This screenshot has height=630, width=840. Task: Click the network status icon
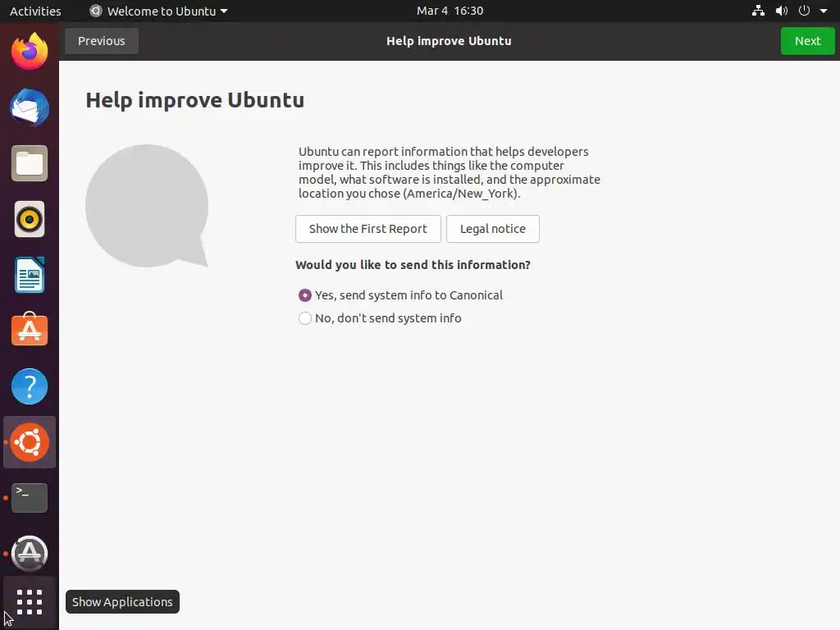click(758, 11)
